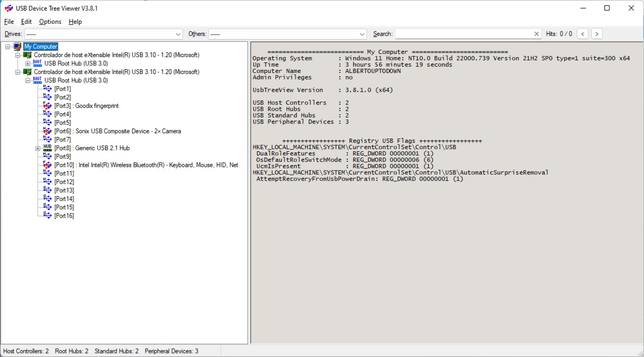Click the Port8 Generic USB Hub icon
This screenshot has width=644, height=357.
[x=47, y=148]
